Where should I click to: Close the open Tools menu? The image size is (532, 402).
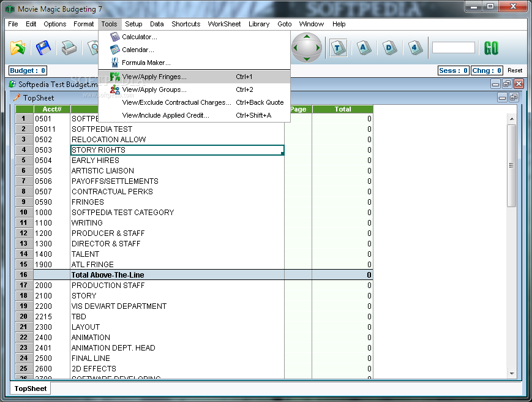click(109, 24)
